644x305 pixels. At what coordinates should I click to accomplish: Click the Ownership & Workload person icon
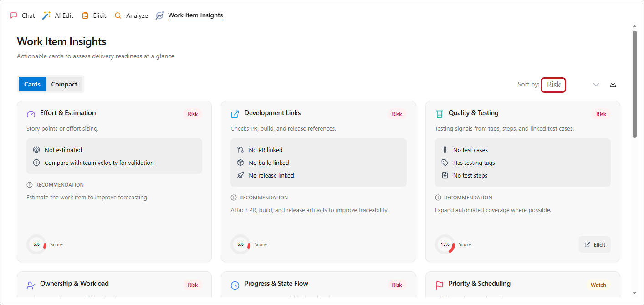(31, 285)
